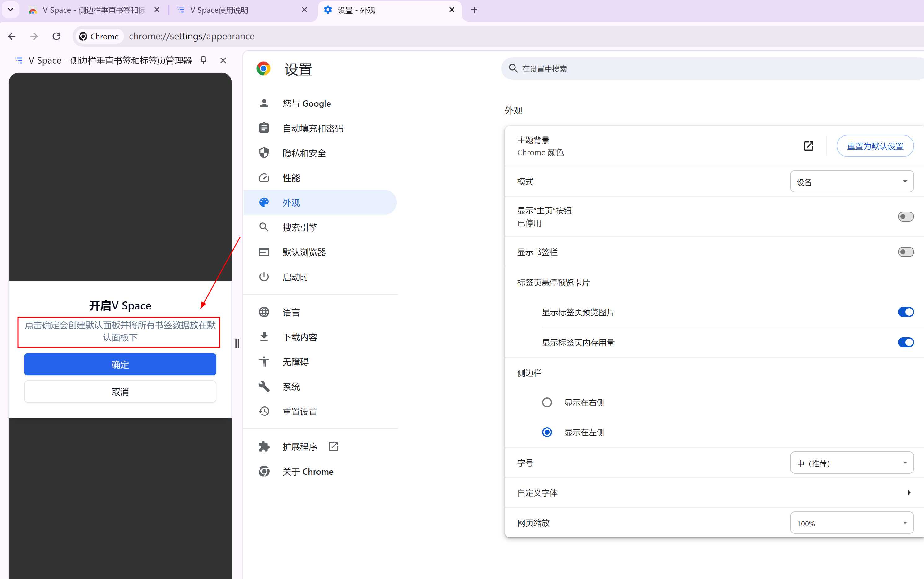The height and width of the screenshot is (579, 924).
Task: Open the 搜索引擎 settings section
Action: point(300,227)
